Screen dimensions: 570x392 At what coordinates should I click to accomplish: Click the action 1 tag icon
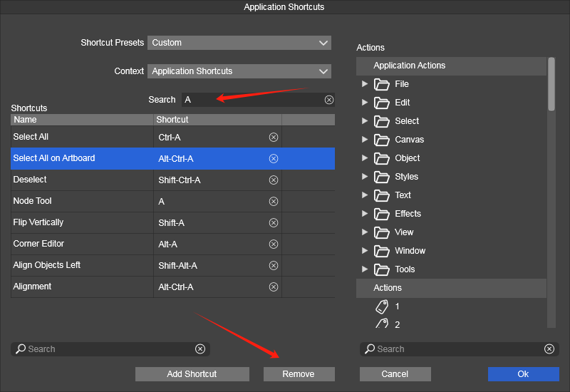pyautogui.click(x=382, y=306)
